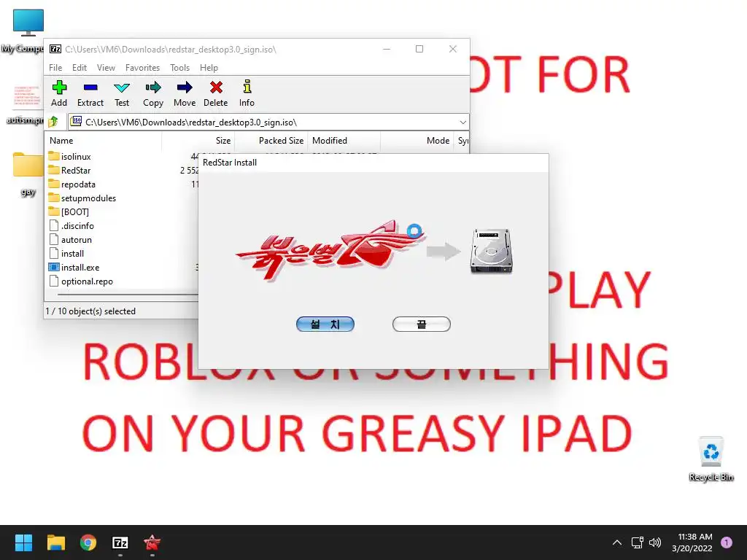Open volume control tray icon
This screenshot has height=560, width=747.
pos(656,542)
